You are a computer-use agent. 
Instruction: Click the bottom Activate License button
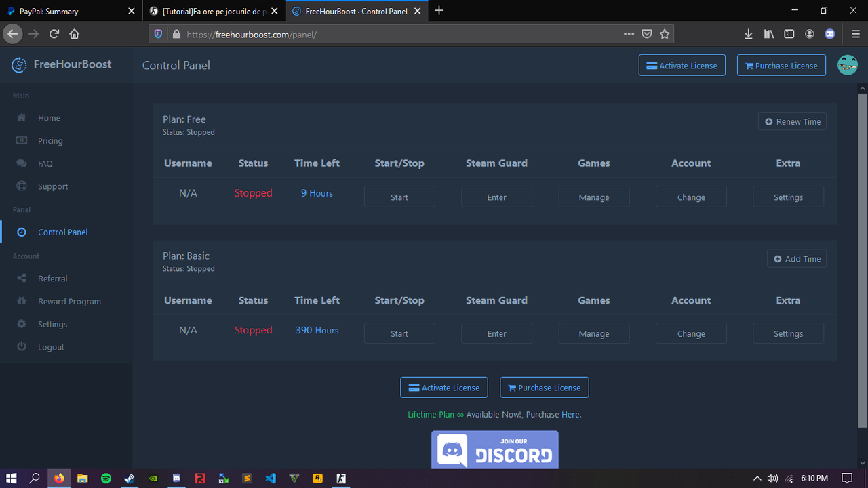pos(444,388)
